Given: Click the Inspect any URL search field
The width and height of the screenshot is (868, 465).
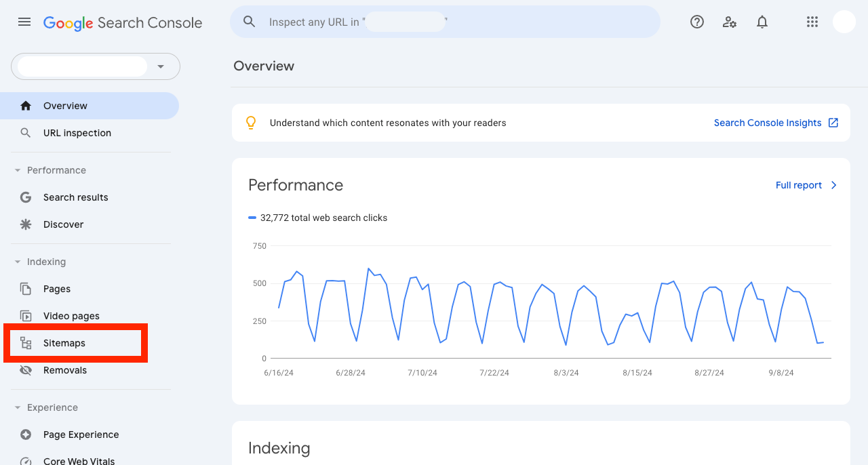Looking at the screenshot, I should tap(445, 22).
